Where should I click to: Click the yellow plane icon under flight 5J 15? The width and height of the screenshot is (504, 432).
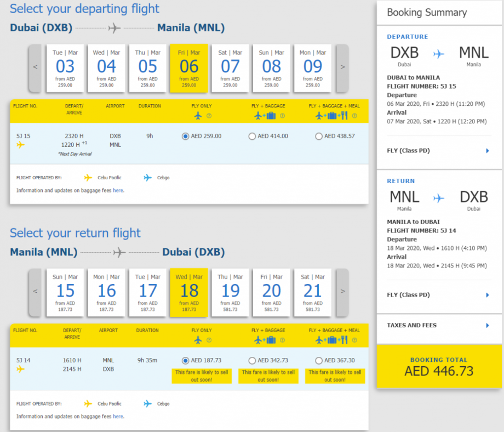click(21, 145)
